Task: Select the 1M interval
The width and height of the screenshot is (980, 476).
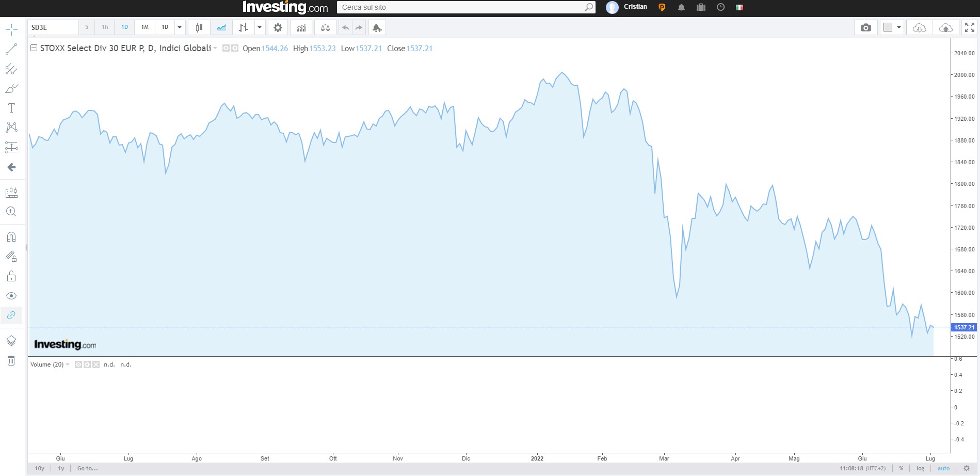Action: point(145,27)
